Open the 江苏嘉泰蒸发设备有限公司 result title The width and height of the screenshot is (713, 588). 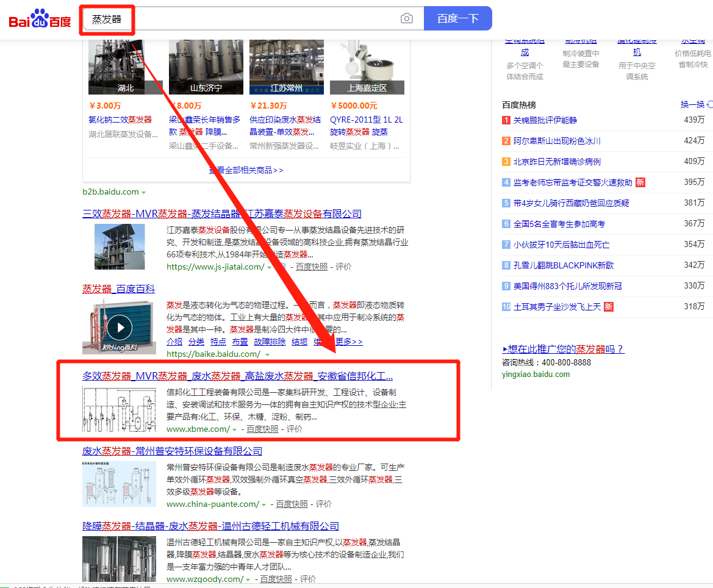[x=222, y=213]
